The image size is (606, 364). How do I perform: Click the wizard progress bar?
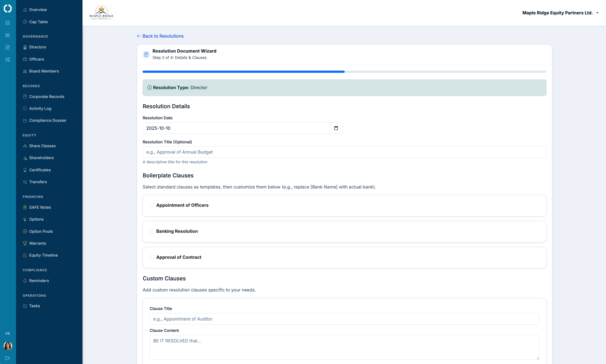(x=344, y=72)
